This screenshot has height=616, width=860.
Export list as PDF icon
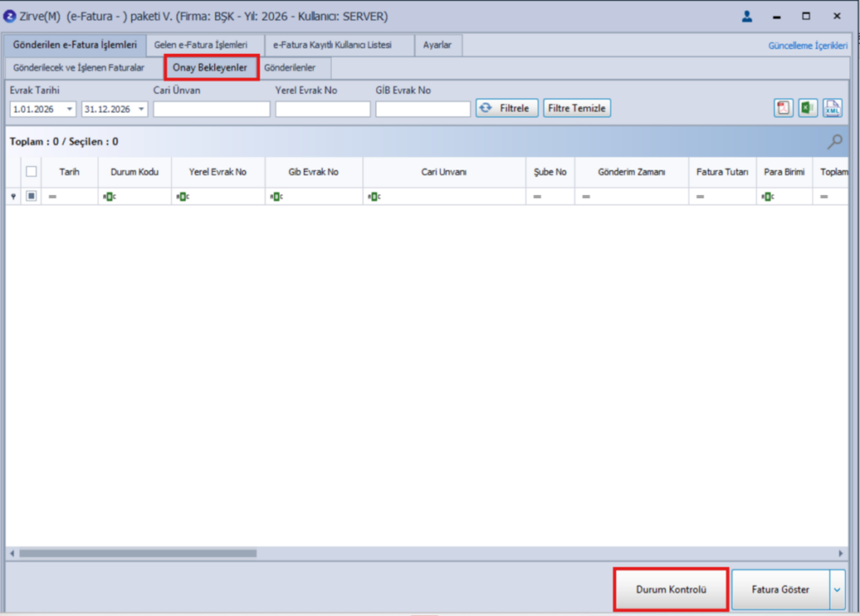[x=784, y=108]
